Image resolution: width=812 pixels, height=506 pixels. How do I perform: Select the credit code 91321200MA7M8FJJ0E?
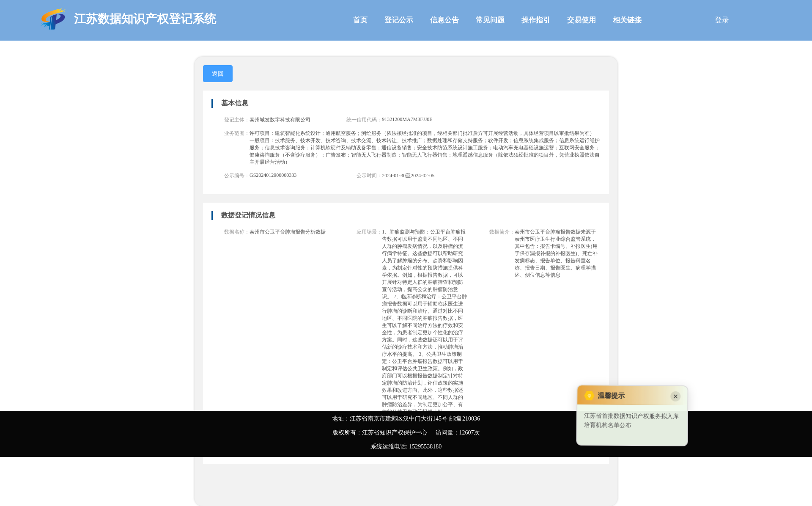tap(407, 119)
